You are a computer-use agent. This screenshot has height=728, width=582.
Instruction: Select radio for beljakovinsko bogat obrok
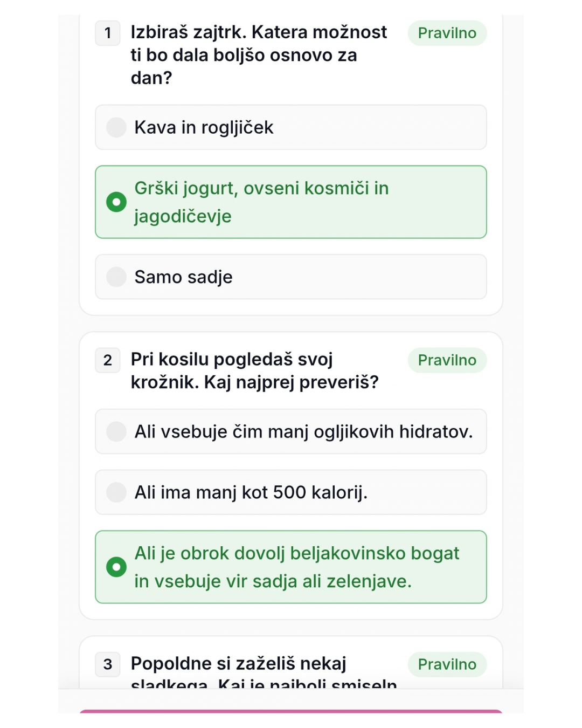click(116, 567)
